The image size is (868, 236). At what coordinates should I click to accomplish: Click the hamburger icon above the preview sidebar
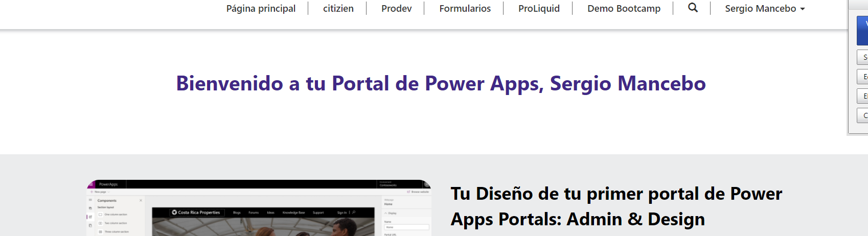(x=90, y=200)
